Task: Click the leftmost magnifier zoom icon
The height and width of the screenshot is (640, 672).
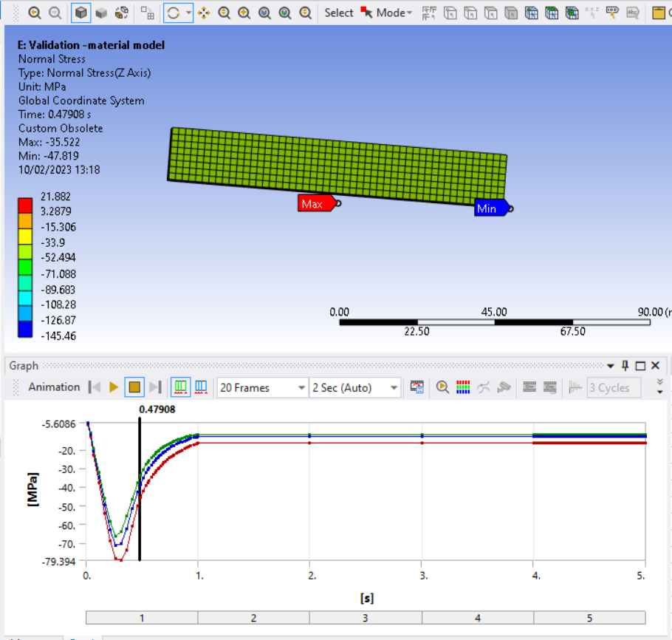Action: [x=35, y=13]
